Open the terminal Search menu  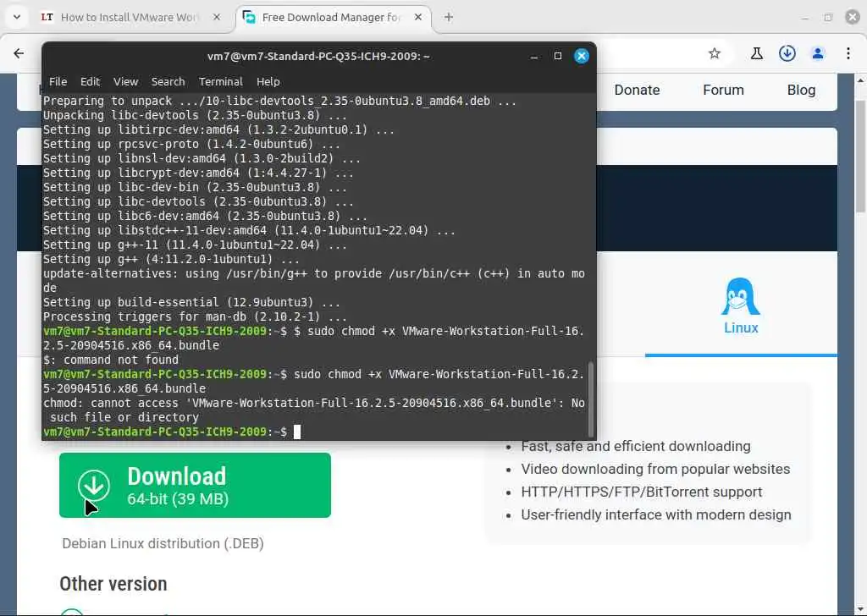click(168, 82)
